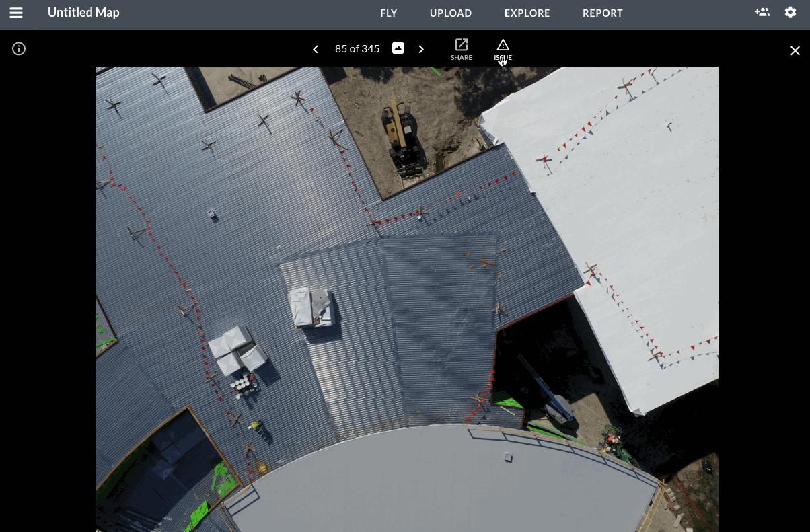Open the settings gear

pos(790,12)
